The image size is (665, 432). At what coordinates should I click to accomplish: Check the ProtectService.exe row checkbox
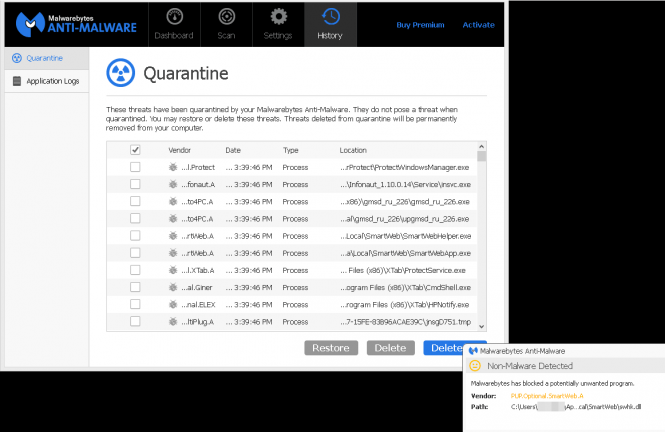coord(135,270)
